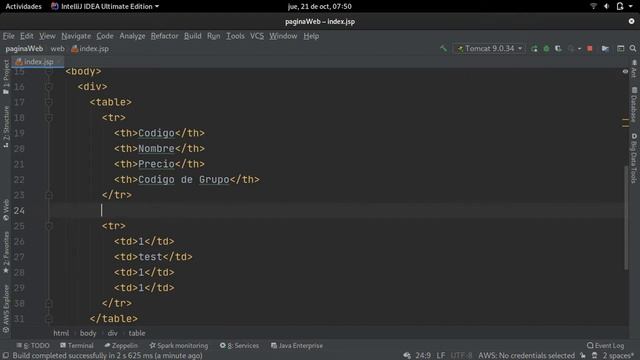Toggle the Big Data Tools window

coord(634,158)
